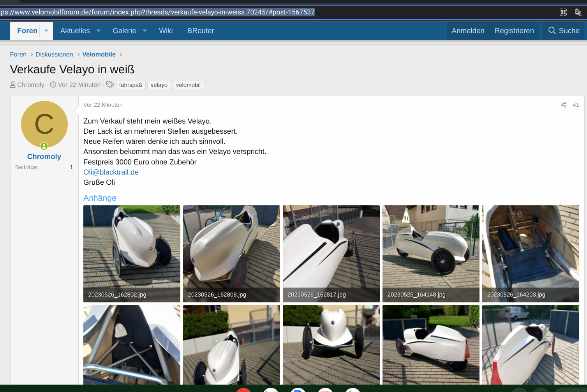The width and height of the screenshot is (587, 392).
Task: Go to Foren breadcrumb
Action: pyautogui.click(x=18, y=55)
